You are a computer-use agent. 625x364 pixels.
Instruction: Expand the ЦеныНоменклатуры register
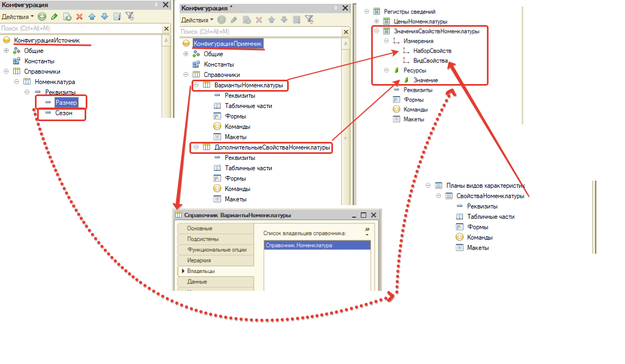(377, 21)
